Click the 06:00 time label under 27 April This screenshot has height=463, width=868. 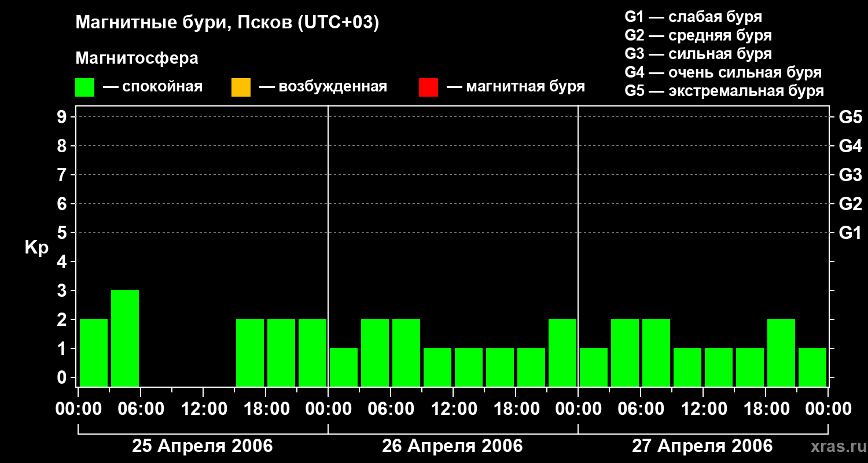point(641,409)
